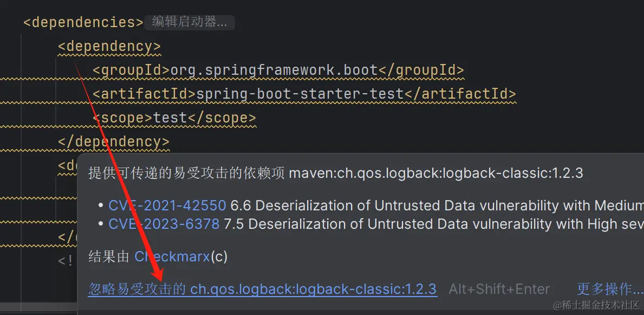Open the CVE-2021-42550 link
The width and height of the screenshot is (644, 315).
pyautogui.click(x=167, y=205)
